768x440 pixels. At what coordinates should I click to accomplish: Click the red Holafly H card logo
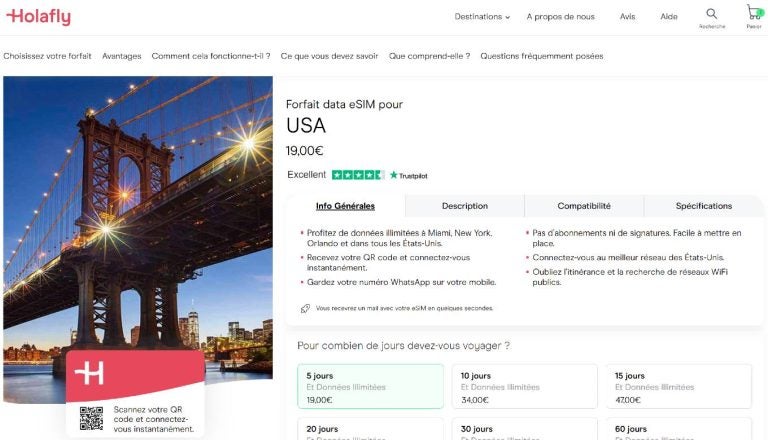pyautogui.click(x=90, y=374)
